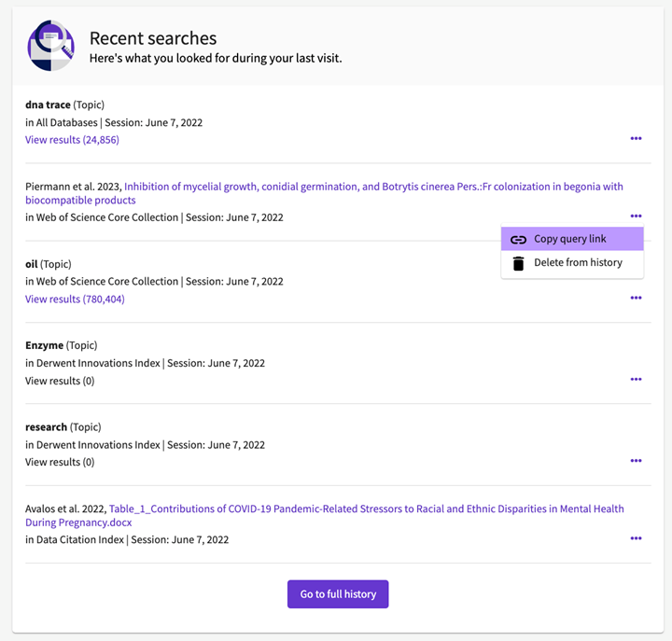Viewport: 672px width, 641px height.
Task: Click View results (0) under research
Action: click(x=60, y=462)
